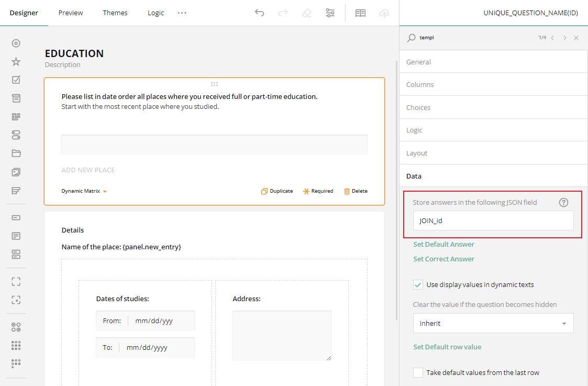Toggle the Required option on the question
The width and height of the screenshot is (588, 386).
[318, 191]
